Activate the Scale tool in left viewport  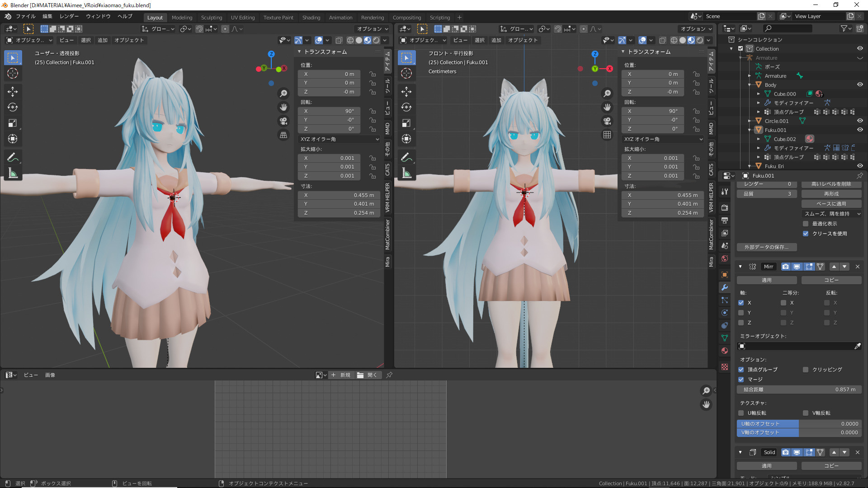pyautogui.click(x=13, y=123)
